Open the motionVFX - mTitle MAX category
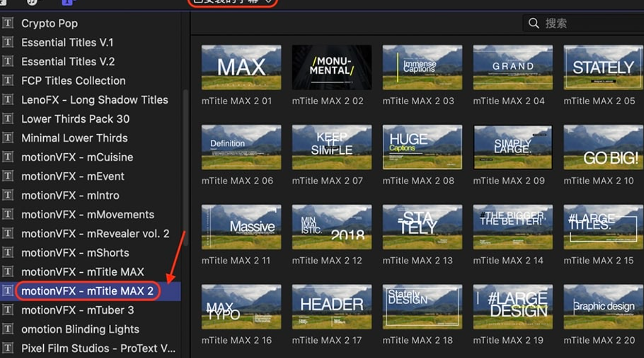 pyautogui.click(x=83, y=272)
